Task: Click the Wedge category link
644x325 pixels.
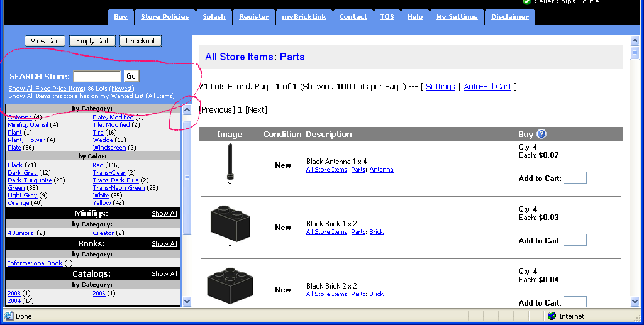Action: [x=103, y=140]
